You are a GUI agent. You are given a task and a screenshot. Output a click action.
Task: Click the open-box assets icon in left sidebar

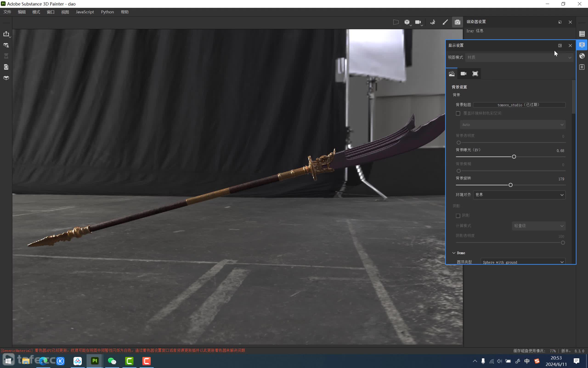point(6,78)
